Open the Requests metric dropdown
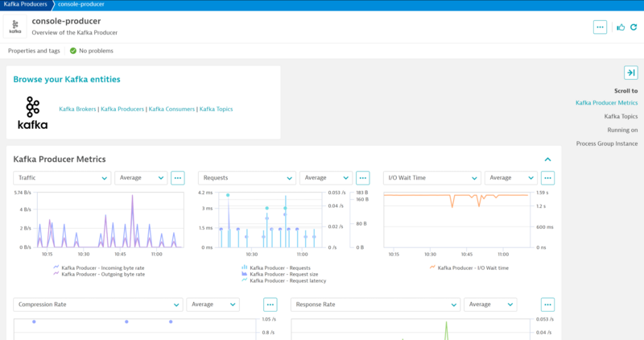 [246, 178]
